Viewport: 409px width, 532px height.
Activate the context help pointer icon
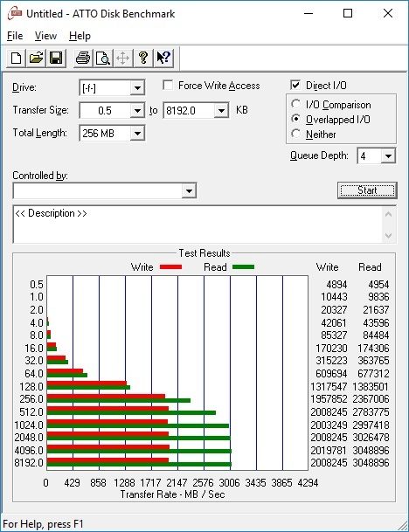tap(163, 59)
